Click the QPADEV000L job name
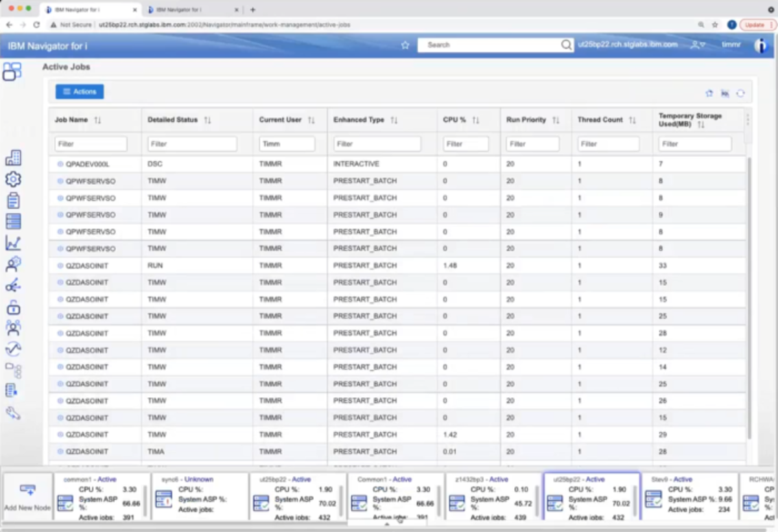The image size is (778, 532). (88, 164)
